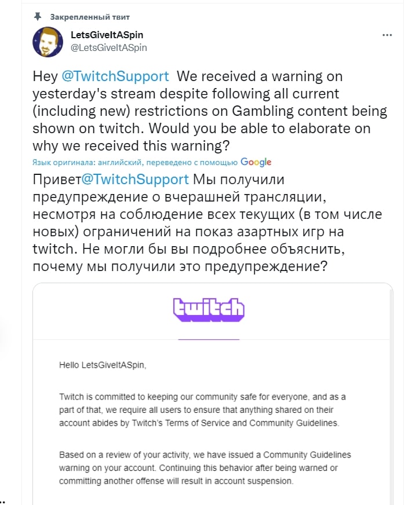Click the @LetsGiveItASpin handle
This screenshot has height=505, width=420.
pos(108,47)
